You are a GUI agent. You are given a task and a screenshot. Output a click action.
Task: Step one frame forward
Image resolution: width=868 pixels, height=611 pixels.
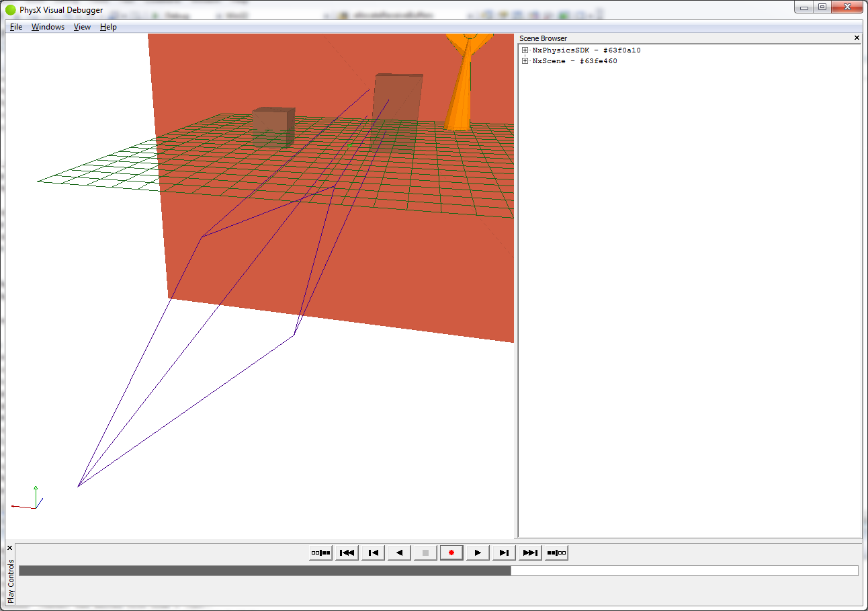point(504,553)
